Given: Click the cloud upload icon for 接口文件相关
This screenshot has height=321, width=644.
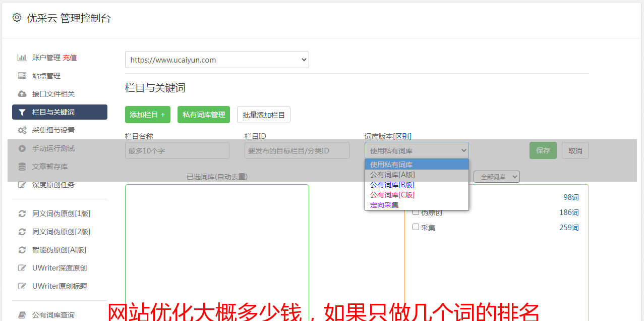Looking at the screenshot, I should (22, 94).
